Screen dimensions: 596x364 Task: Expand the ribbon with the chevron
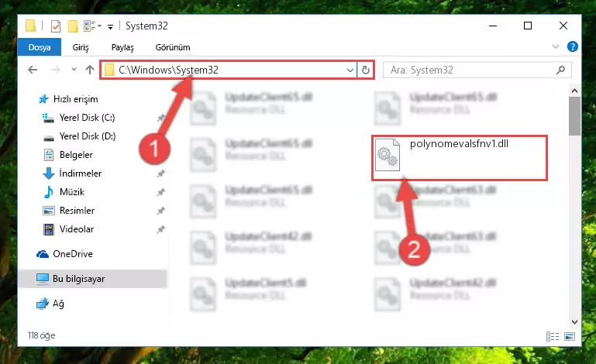(x=556, y=46)
